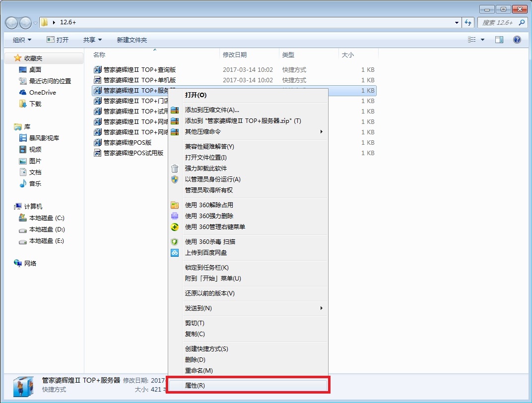The image size is (532, 403).
Task: Choose 复制(C) in context menu
Action: 248,334
